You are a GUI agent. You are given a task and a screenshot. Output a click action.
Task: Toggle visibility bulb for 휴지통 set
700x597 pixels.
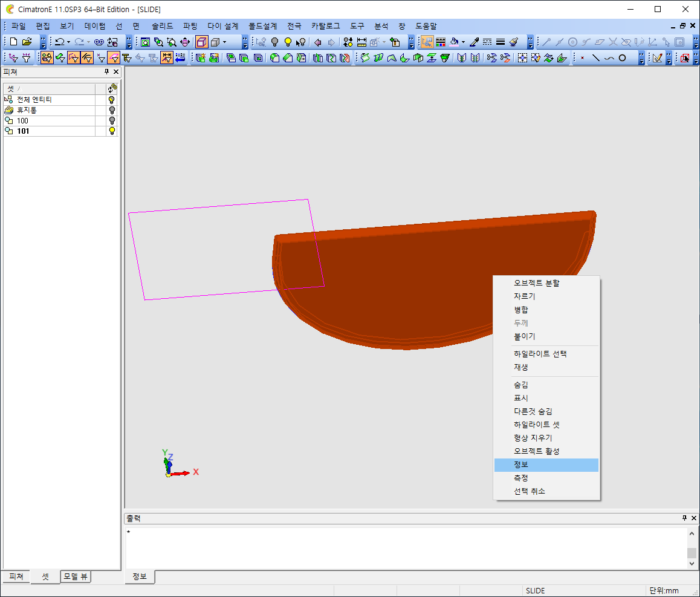(x=112, y=110)
